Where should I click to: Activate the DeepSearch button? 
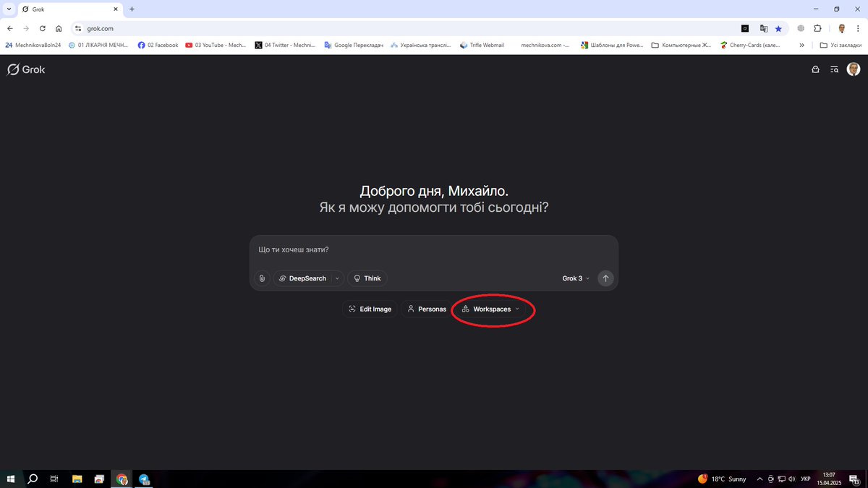(x=302, y=278)
